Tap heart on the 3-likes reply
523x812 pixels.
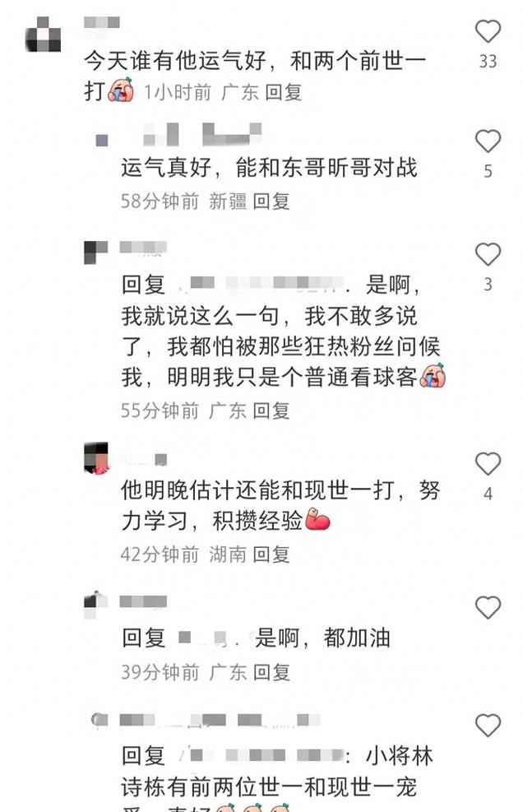pyautogui.click(x=488, y=254)
